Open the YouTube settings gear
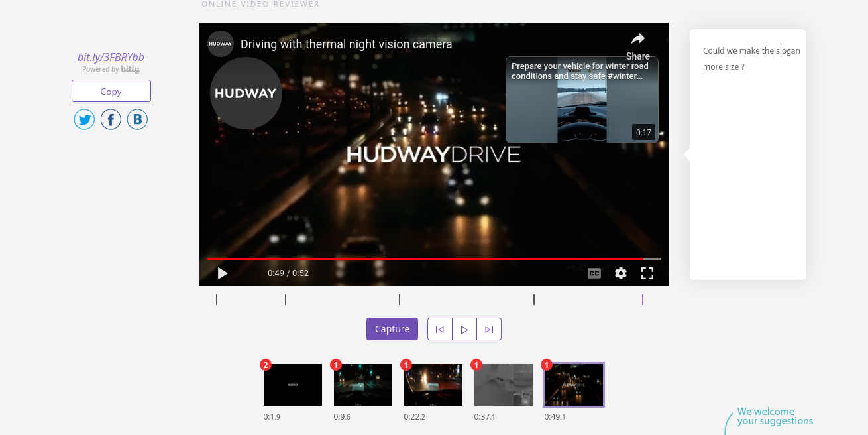This screenshot has height=435, width=868. point(621,273)
